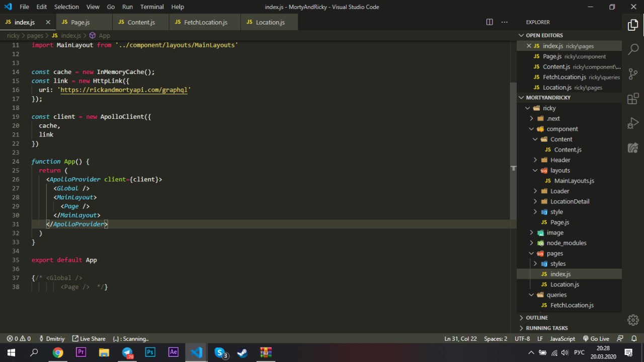Expand the image folder
The width and height of the screenshot is (644, 362).
tap(569, 233)
